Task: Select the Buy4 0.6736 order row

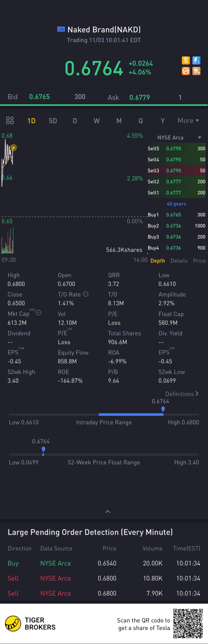Action: 176,248
